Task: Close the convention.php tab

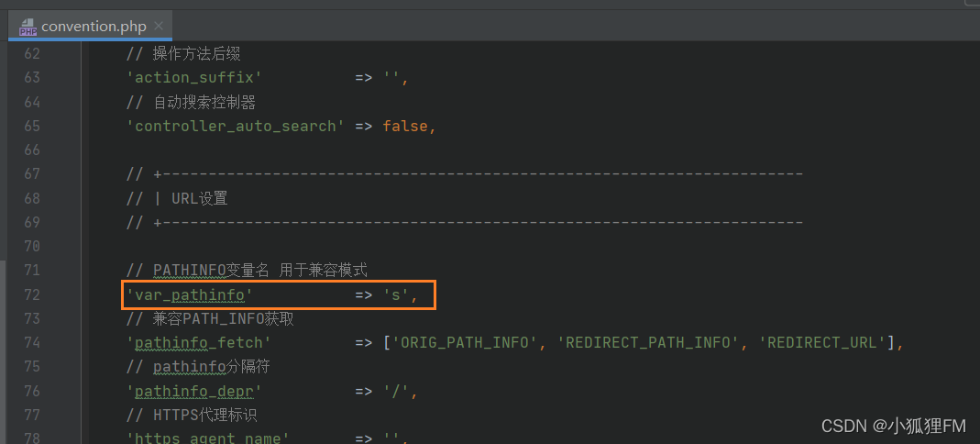Action: pyautogui.click(x=159, y=27)
